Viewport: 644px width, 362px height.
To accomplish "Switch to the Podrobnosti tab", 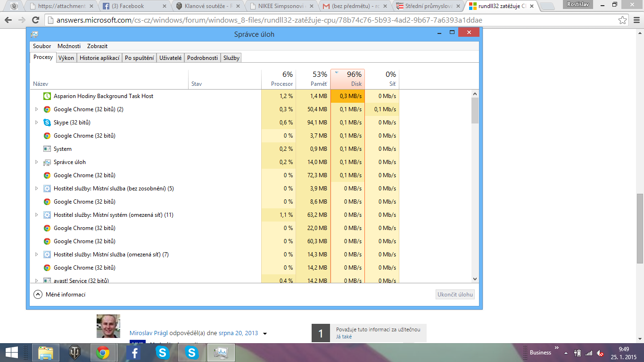I will click(x=202, y=58).
